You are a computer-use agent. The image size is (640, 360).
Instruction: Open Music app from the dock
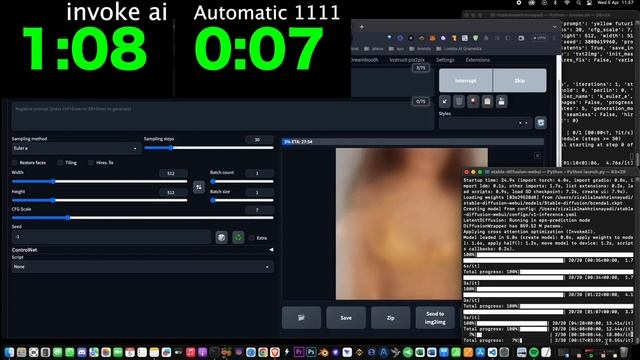pos(190,352)
